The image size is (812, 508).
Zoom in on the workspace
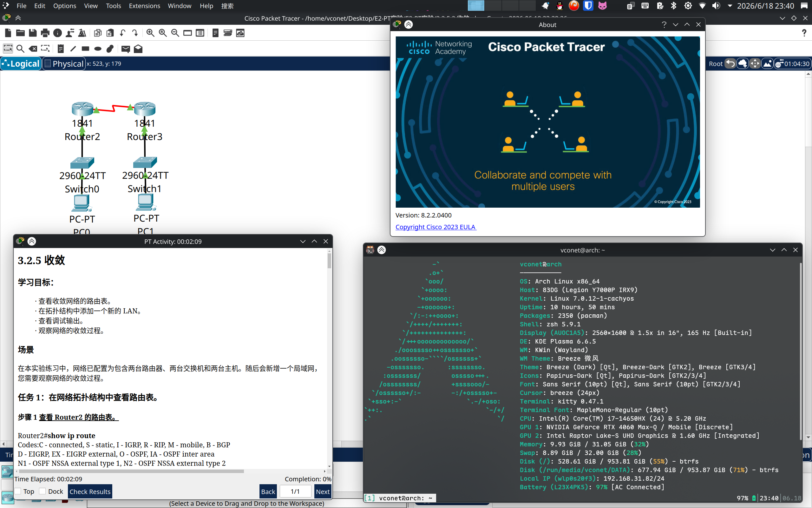pos(150,33)
